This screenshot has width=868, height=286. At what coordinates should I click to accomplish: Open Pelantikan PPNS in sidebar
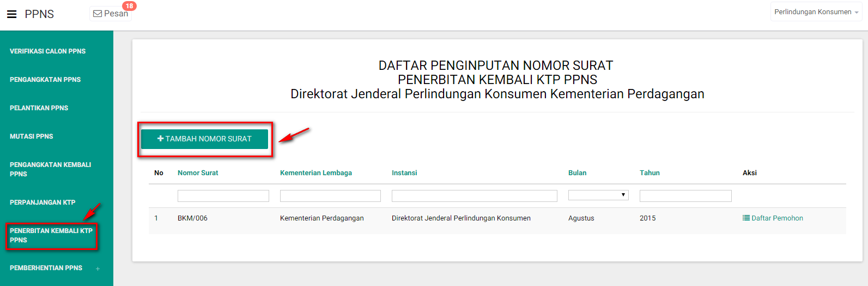(39, 108)
